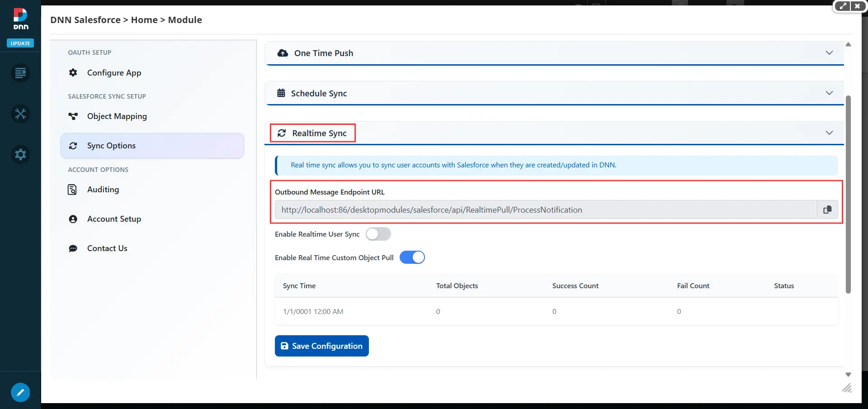This screenshot has width=868, height=409.
Task: Click the DNN logo icon
Action: [x=20, y=19]
